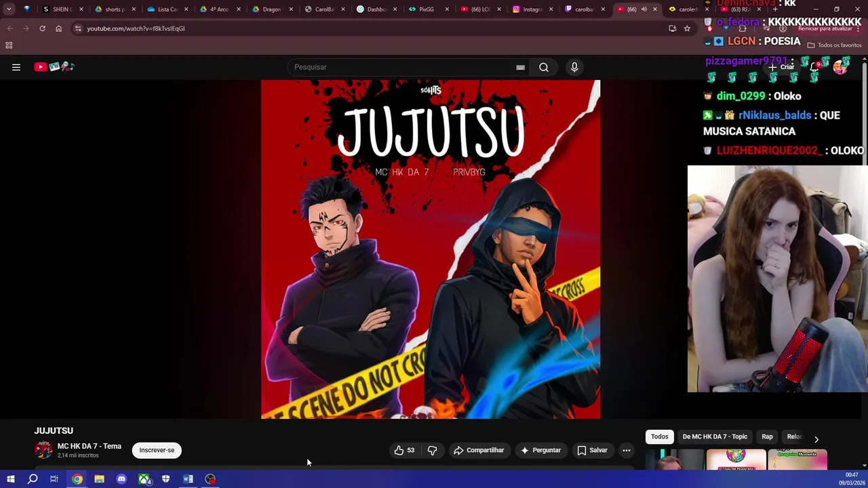Mute the playing YouTube tab audio
Viewport: 868px width, 488px height.
pyautogui.click(x=644, y=9)
